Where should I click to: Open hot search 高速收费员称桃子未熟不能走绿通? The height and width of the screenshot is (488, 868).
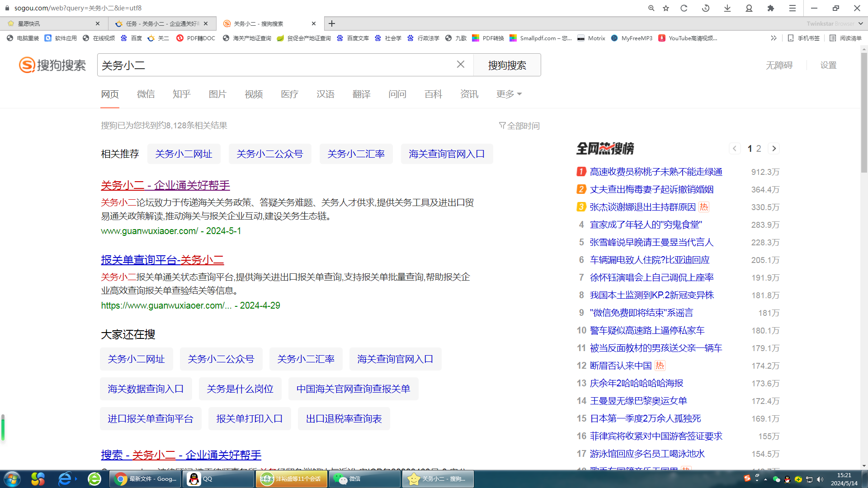coord(656,172)
